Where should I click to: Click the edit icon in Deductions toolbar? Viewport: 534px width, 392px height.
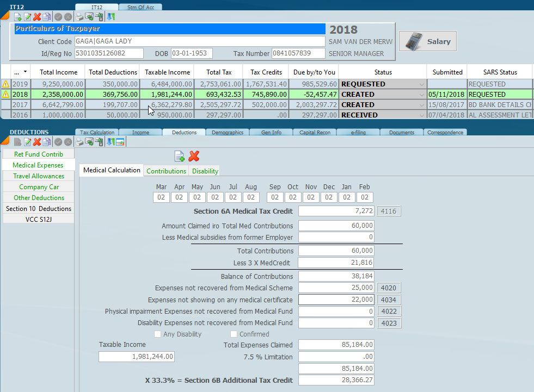pyautogui.click(x=27, y=142)
